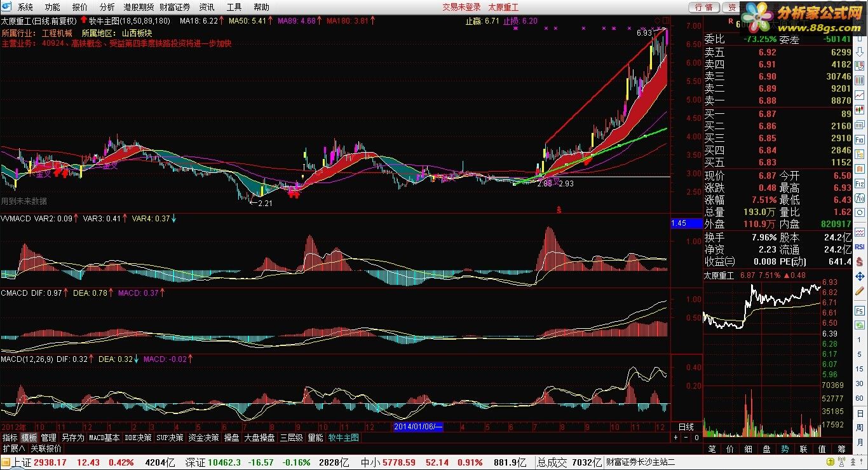This screenshot has width=868, height=470.
Task: Zoom in chart with plus button
Action: [675, 438]
